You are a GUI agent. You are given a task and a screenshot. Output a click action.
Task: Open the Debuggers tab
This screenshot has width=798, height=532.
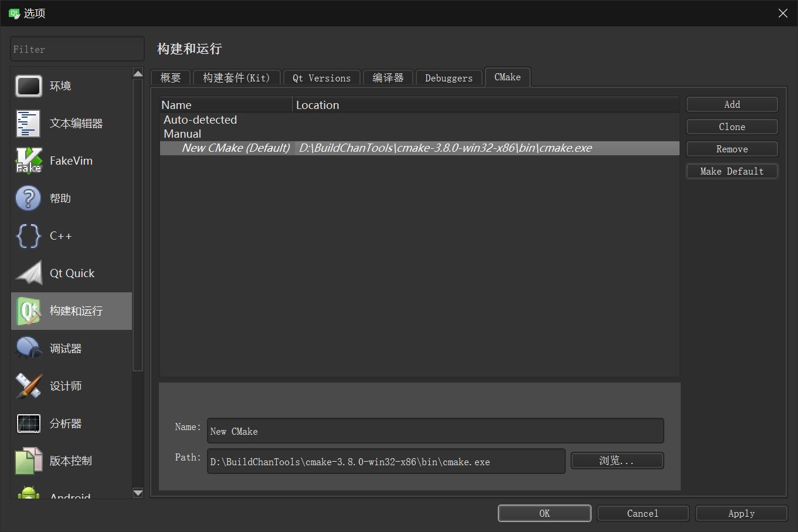click(x=449, y=78)
